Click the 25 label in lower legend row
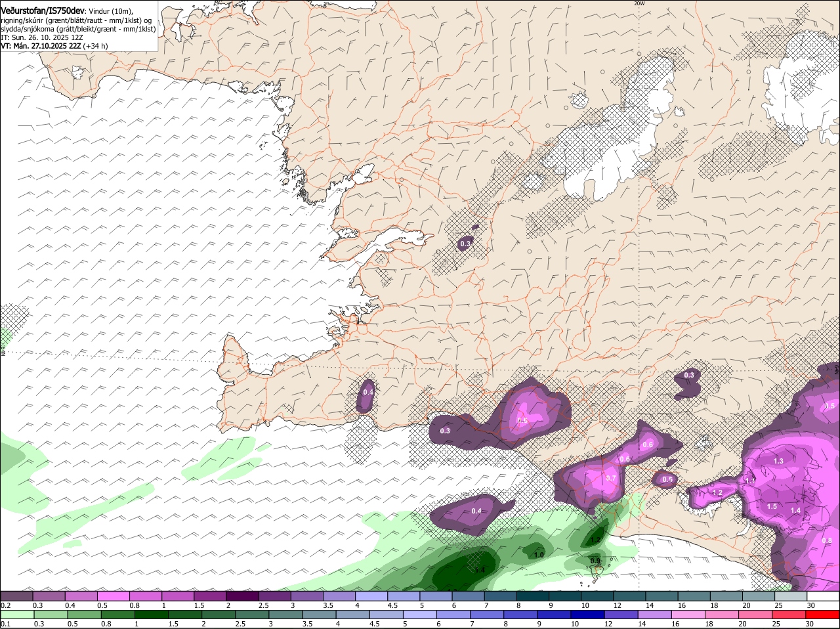This screenshot has width=840, height=629. point(776,624)
